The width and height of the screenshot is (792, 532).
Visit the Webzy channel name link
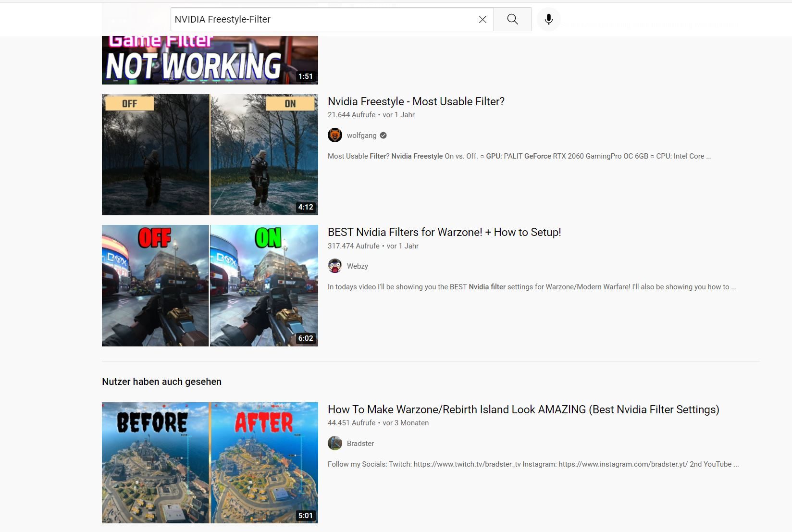(358, 266)
